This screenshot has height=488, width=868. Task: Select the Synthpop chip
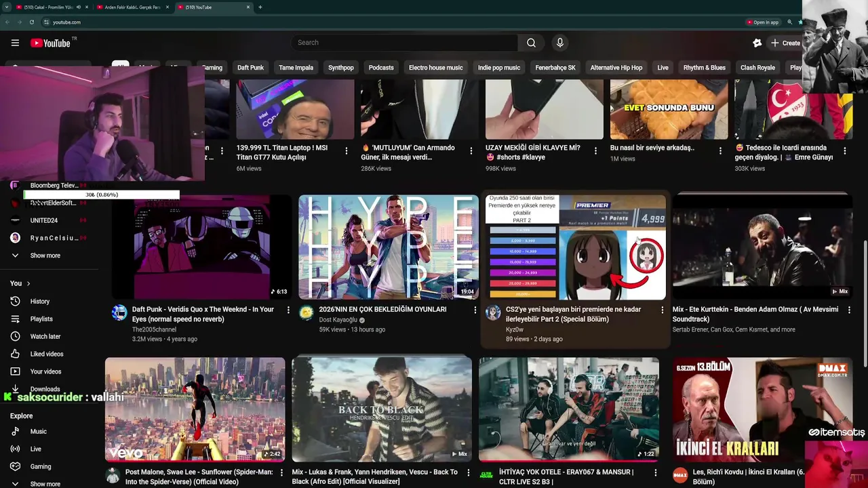pos(341,68)
